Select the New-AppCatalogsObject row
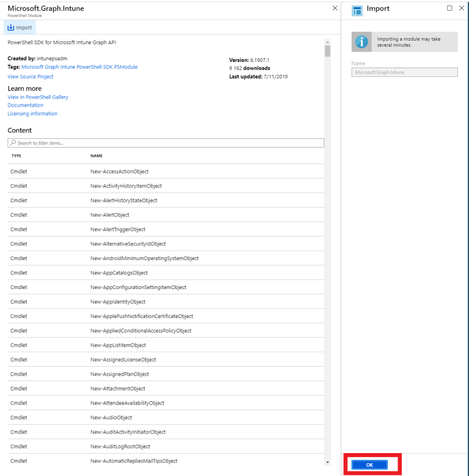This screenshot has height=476, width=469. 166,273
